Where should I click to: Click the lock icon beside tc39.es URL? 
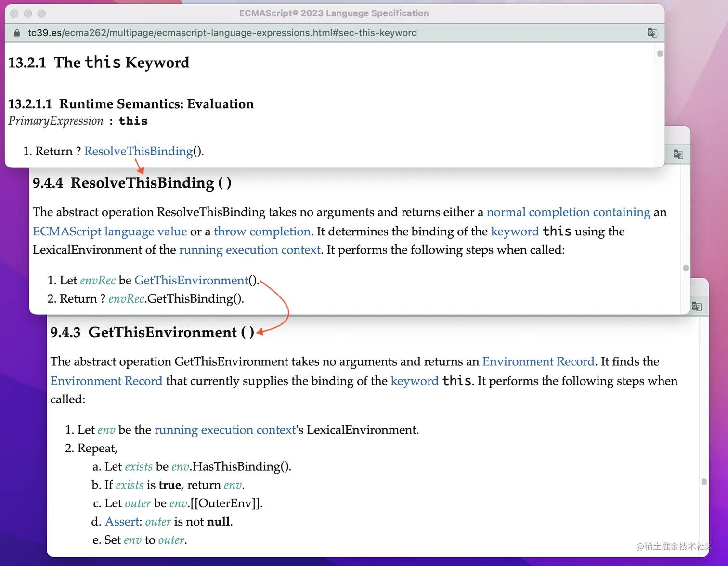[17, 33]
